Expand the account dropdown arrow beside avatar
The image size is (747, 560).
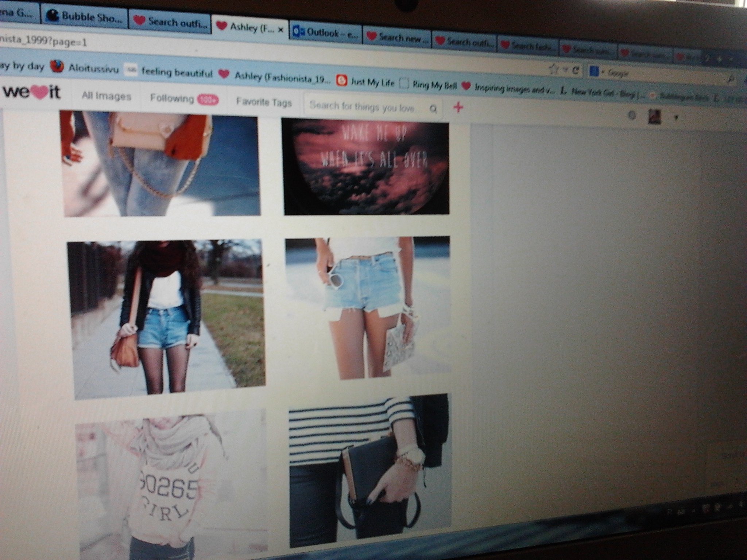[676, 118]
